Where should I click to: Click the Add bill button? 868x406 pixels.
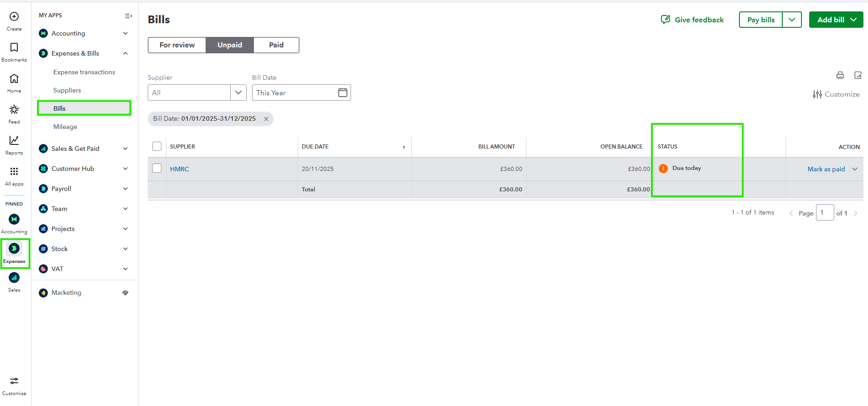[836, 20]
